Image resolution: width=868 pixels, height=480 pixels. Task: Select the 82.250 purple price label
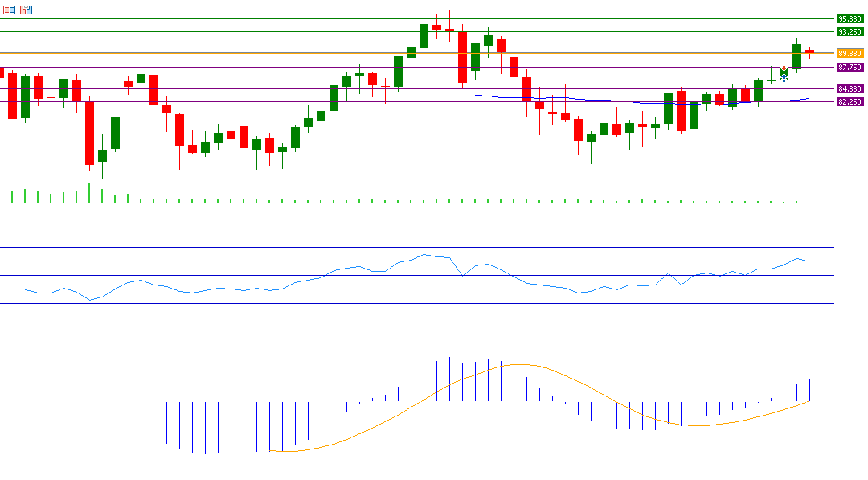point(850,102)
